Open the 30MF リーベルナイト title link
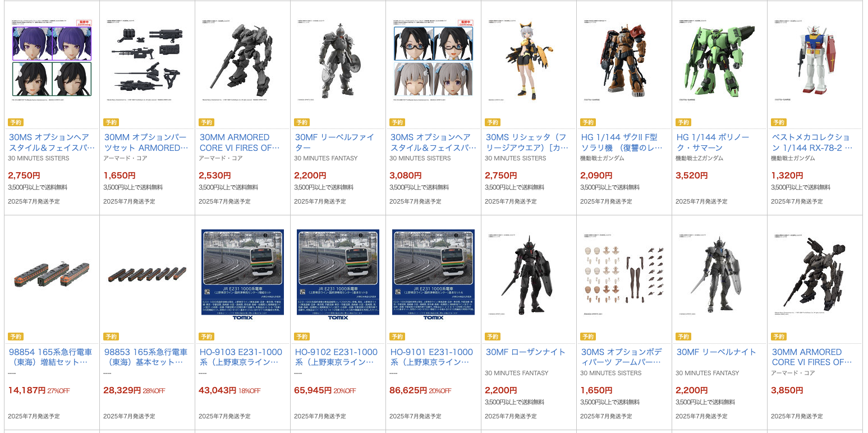The height and width of the screenshot is (433, 868). click(716, 352)
